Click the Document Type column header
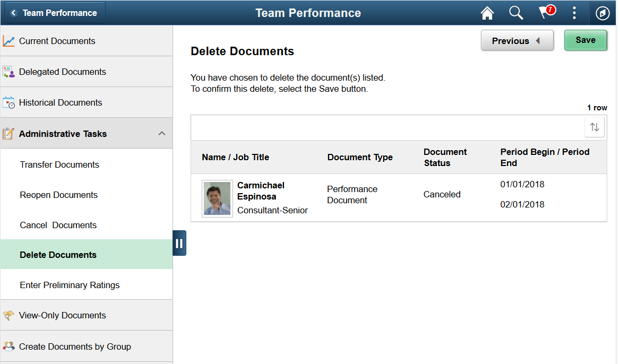The height and width of the screenshot is (364, 620). pos(360,157)
